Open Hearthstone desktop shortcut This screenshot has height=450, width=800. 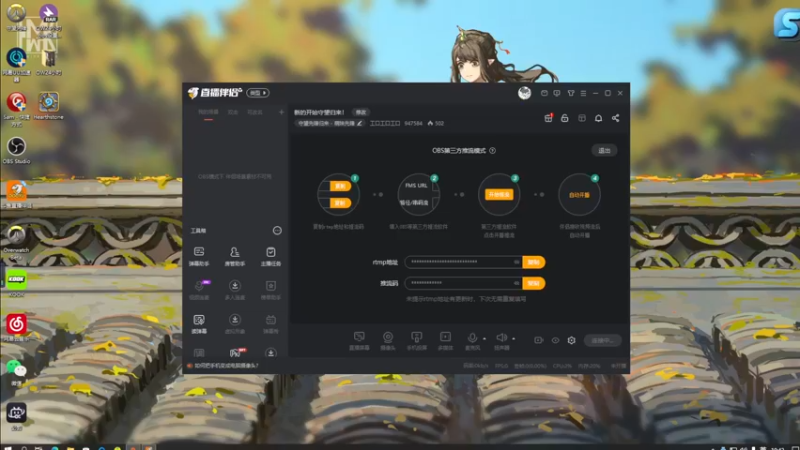[48, 106]
